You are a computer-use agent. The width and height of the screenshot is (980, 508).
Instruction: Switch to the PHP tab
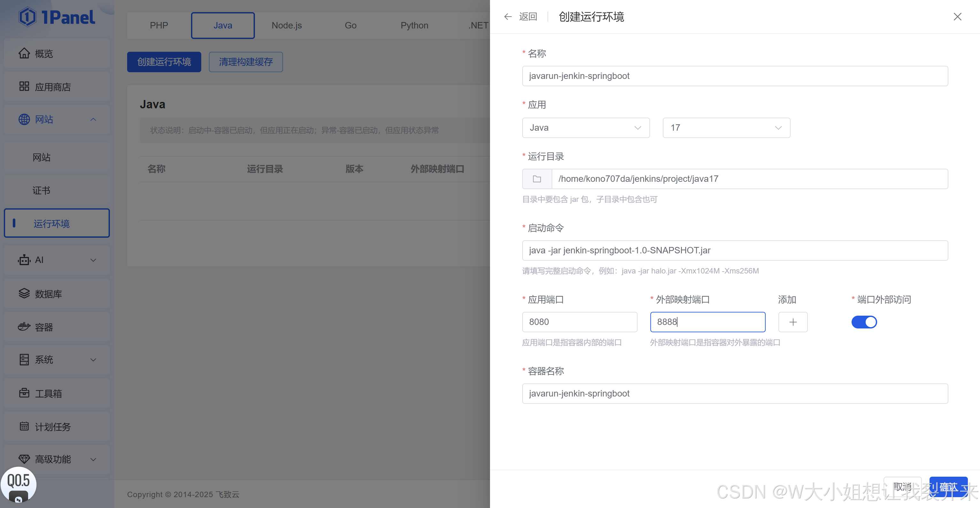(159, 26)
